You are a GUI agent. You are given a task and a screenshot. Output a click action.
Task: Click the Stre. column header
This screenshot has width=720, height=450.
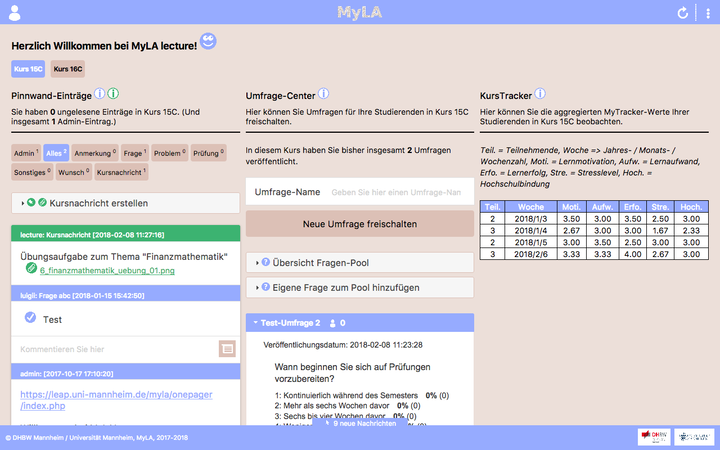[x=660, y=207]
